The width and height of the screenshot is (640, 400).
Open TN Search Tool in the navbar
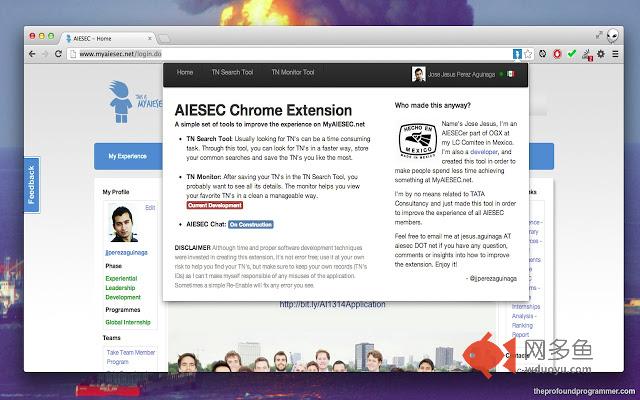232,72
